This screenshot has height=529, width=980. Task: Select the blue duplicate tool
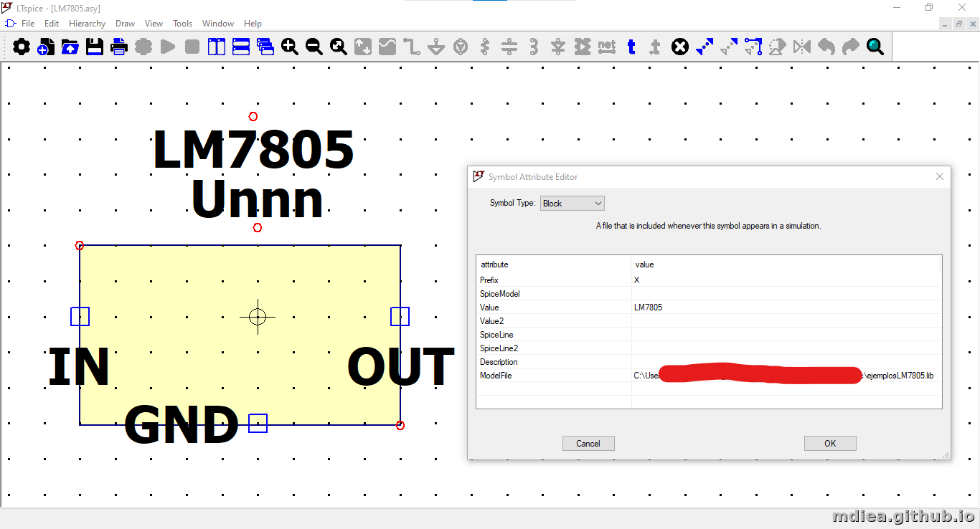(705, 47)
